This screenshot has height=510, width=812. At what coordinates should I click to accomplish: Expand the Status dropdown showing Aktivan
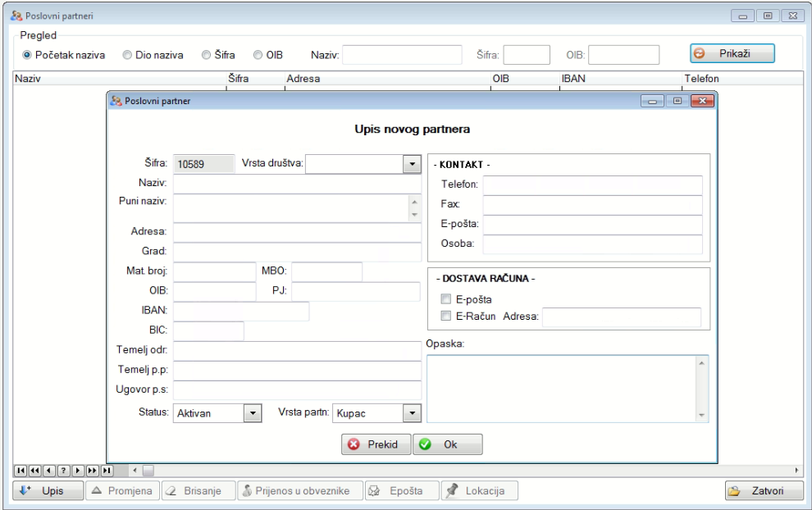tap(253, 413)
